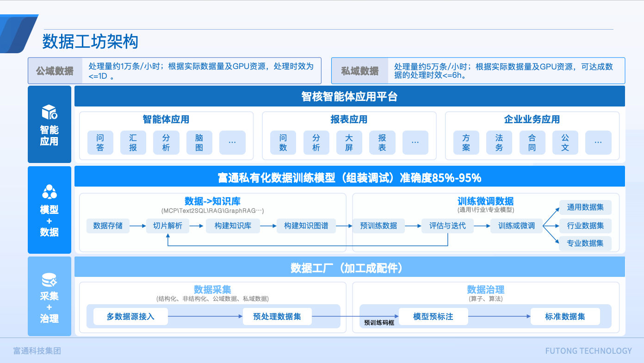The image size is (644, 363).
Task: Click the 模型+数据 cluster icon in sidebar
Action: 50,192
